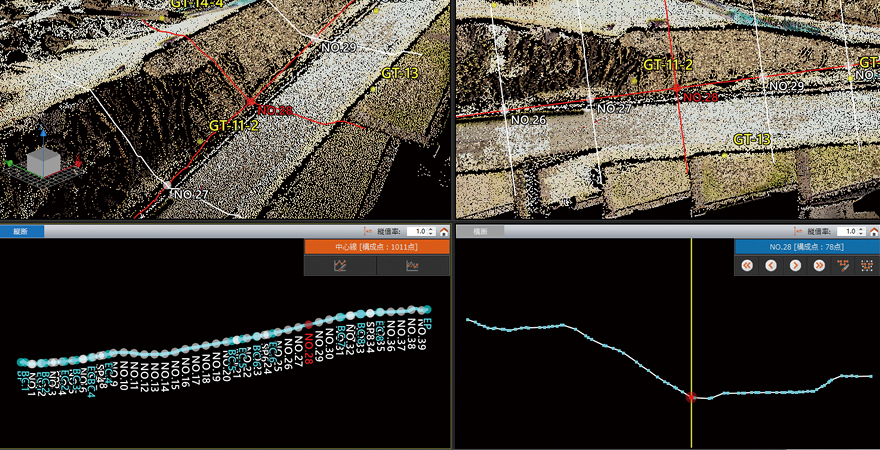Image resolution: width=880 pixels, height=450 pixels.
Task: Reset the longitudinal profile view with home icon
Action: click(444, 231)
